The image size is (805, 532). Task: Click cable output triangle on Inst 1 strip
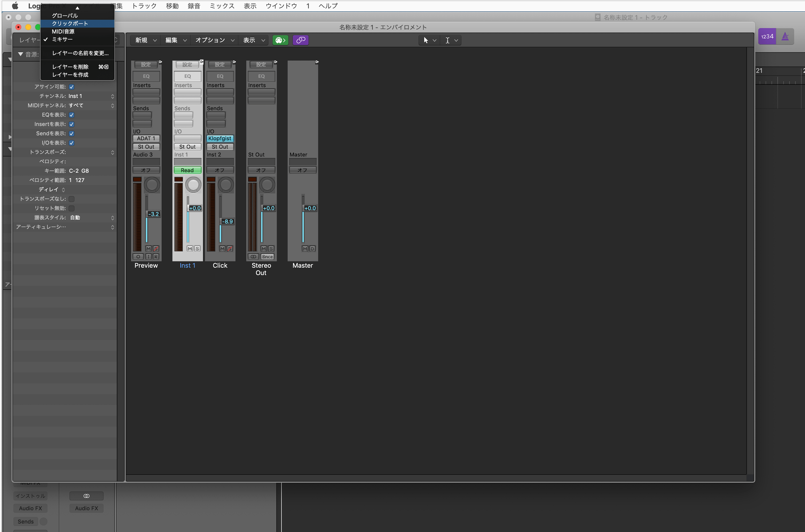(202, 62)
